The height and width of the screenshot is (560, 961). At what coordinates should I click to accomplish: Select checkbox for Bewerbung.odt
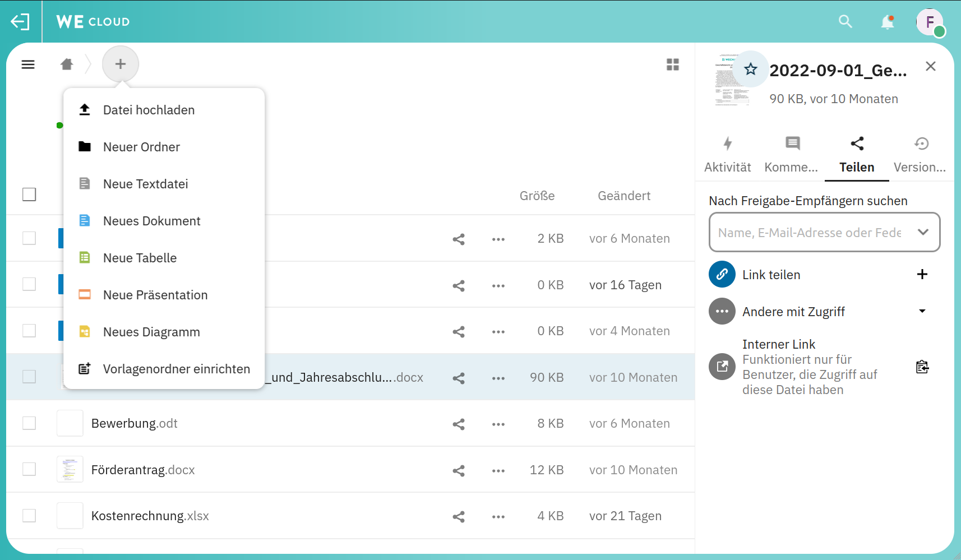(x=29, y=423)
